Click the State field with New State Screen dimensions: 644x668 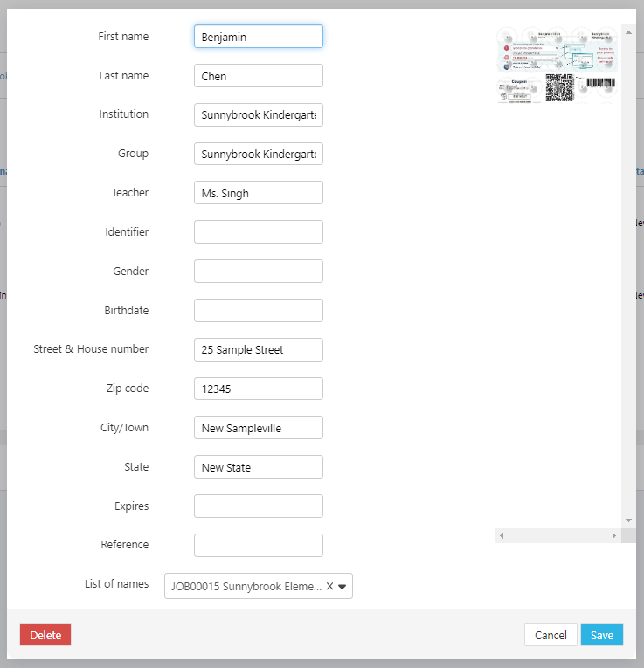tap(259, 467)
